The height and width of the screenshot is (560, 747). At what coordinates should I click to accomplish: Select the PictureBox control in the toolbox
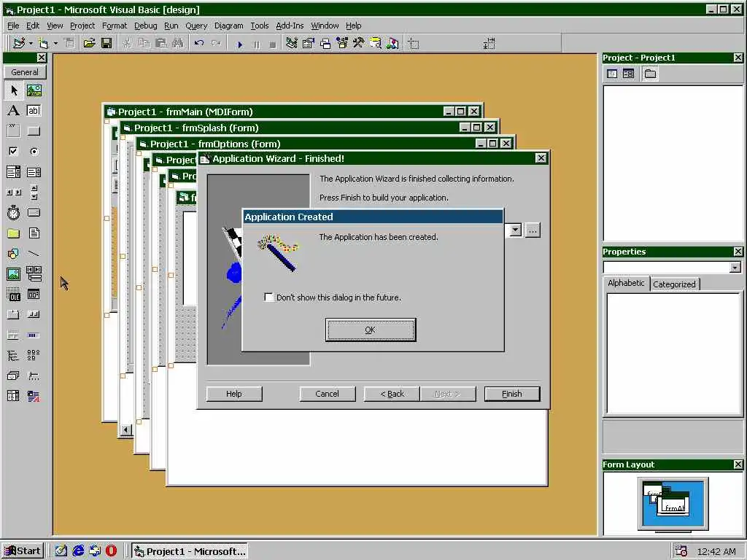34,90
